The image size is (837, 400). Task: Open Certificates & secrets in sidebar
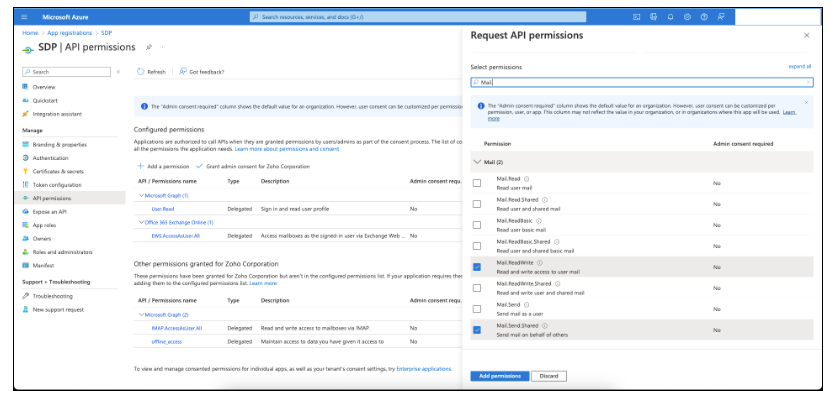[x=56, y=171]
